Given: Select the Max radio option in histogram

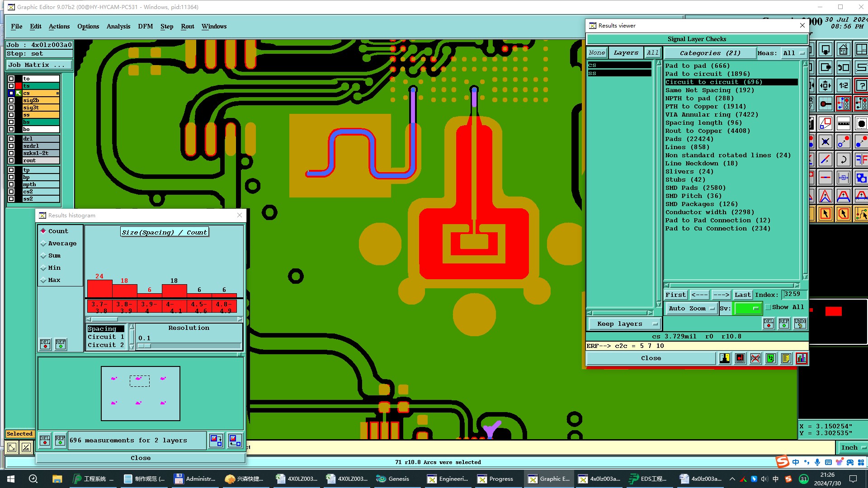Looking at the screenshot, I should [44, 280].
